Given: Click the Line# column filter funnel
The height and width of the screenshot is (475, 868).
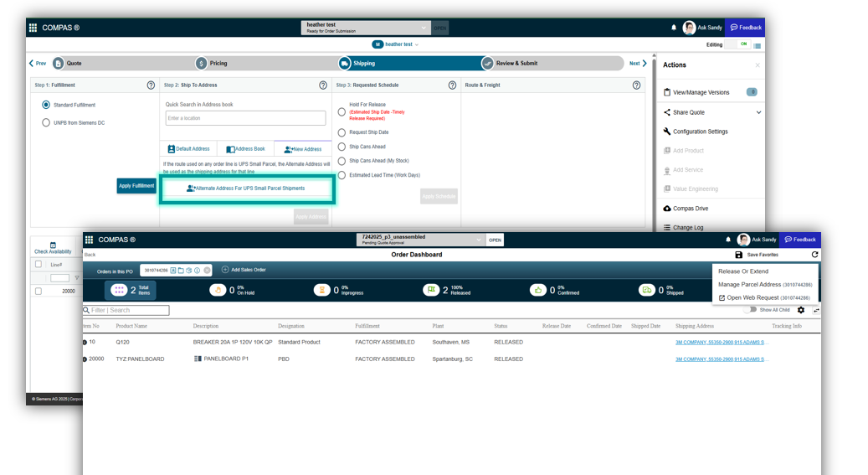Looking at the screenshot, I should coord(76,277).
